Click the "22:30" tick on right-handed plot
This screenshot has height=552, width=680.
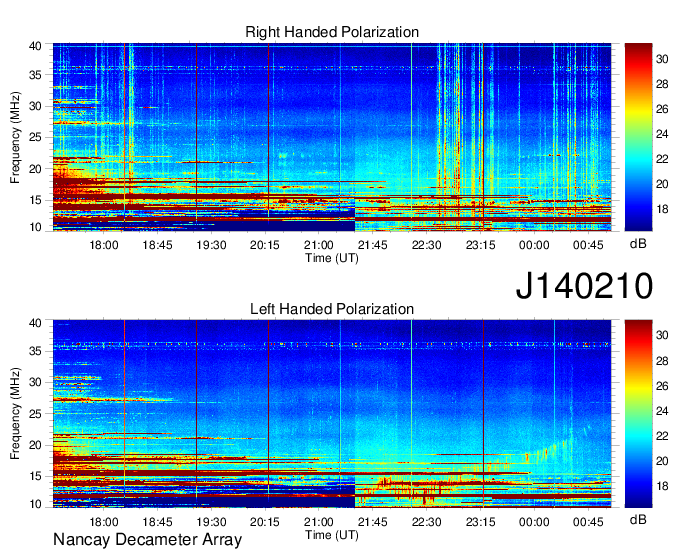tap(426, 245)
